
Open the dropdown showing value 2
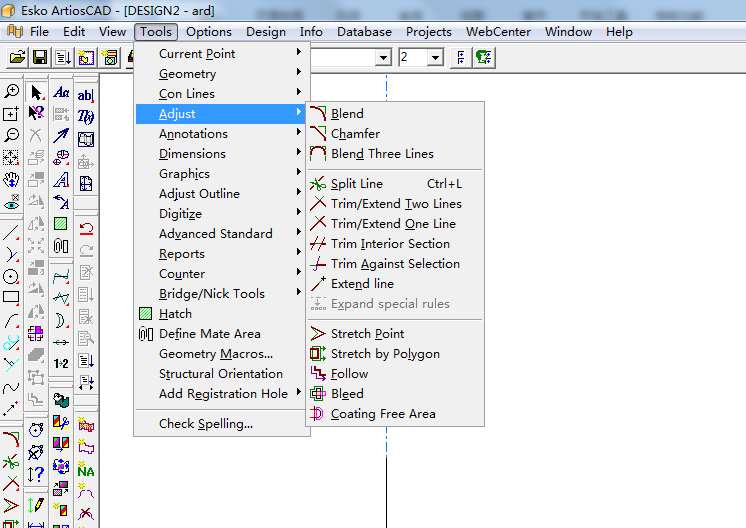tap(435, 58)
